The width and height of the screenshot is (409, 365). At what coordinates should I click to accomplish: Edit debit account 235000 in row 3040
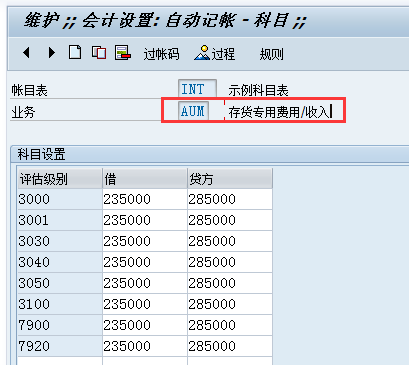pos(145,262)
